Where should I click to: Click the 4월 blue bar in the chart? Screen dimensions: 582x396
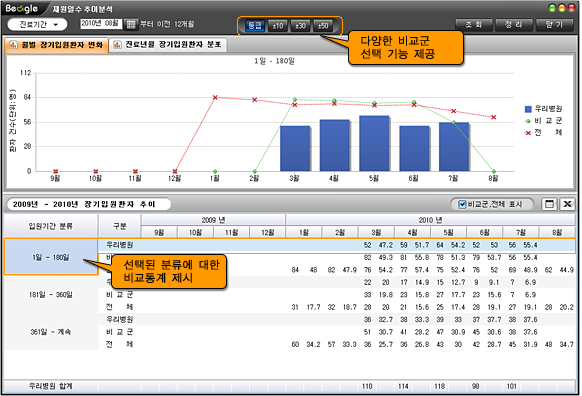click(335, 145)
